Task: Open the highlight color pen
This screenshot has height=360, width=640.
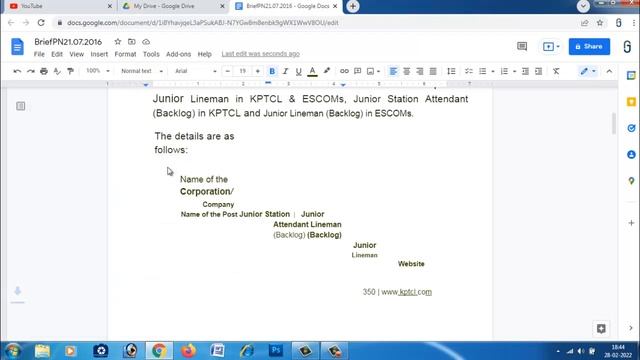Action: [327, 71]
